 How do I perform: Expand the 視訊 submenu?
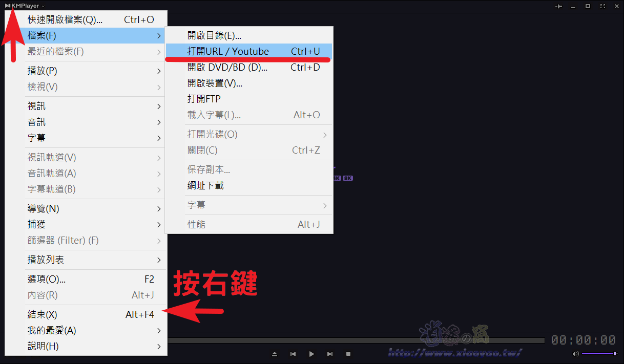tap(86, 106)
